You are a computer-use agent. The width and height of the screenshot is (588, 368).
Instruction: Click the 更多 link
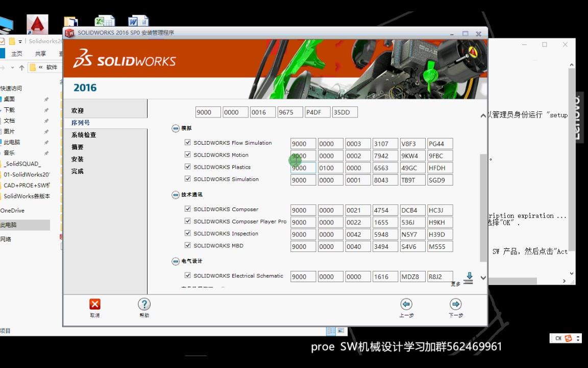click(x=454, y=283)
